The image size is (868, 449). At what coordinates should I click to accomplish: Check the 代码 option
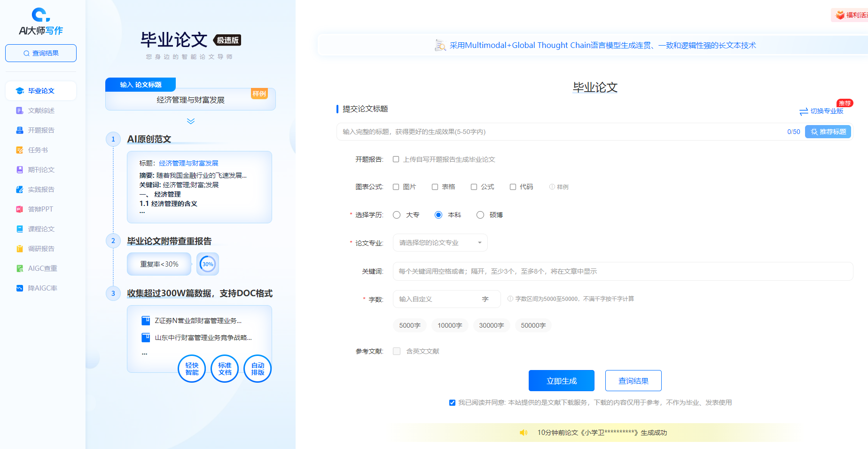point(513,187)
